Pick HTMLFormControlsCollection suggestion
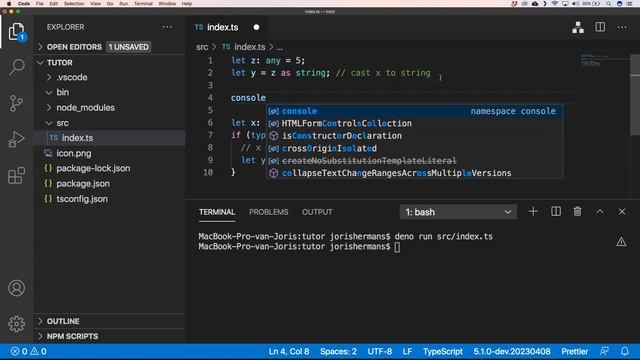640x360 pixels. pyautogui.click(x=415, y=123)
